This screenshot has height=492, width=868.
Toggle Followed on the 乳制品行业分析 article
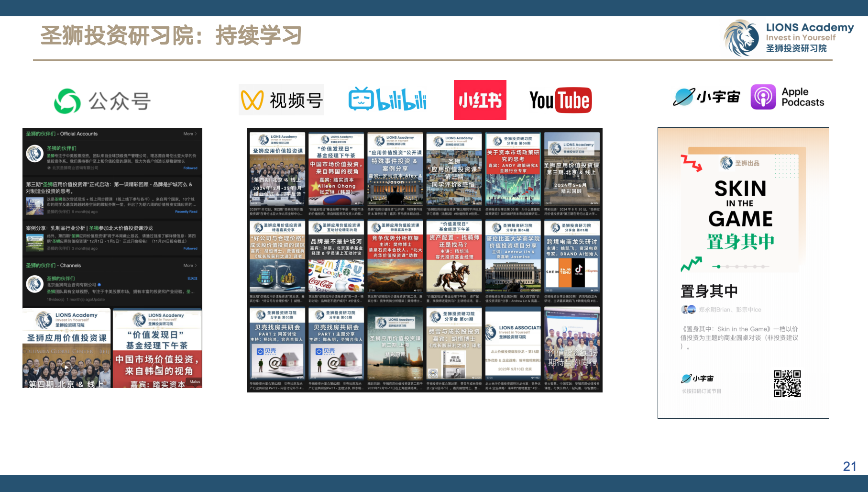click(190, 248)
